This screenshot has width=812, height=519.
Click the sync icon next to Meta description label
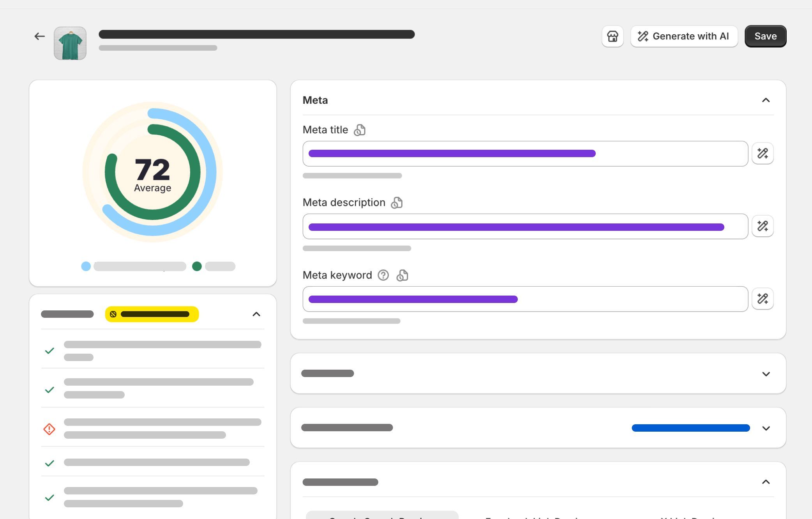[397, 203]
